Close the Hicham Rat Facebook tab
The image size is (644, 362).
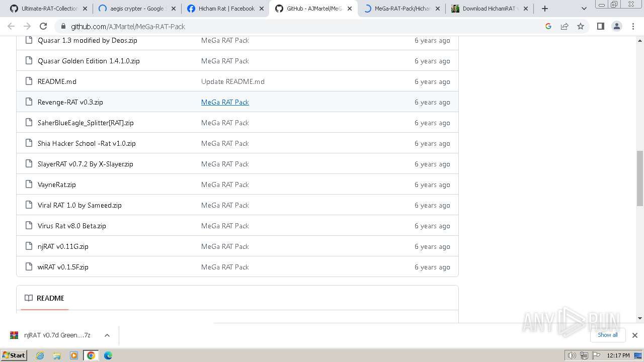(262, 9)
